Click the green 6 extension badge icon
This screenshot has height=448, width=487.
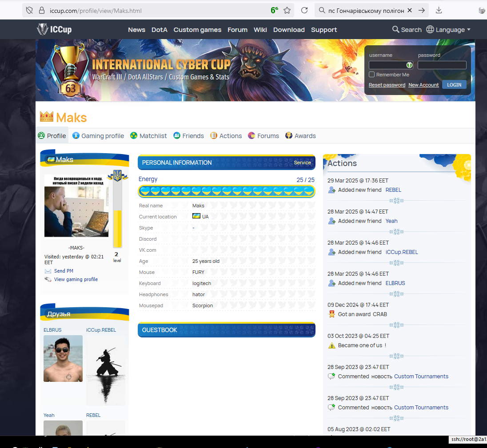click(274, 10)
